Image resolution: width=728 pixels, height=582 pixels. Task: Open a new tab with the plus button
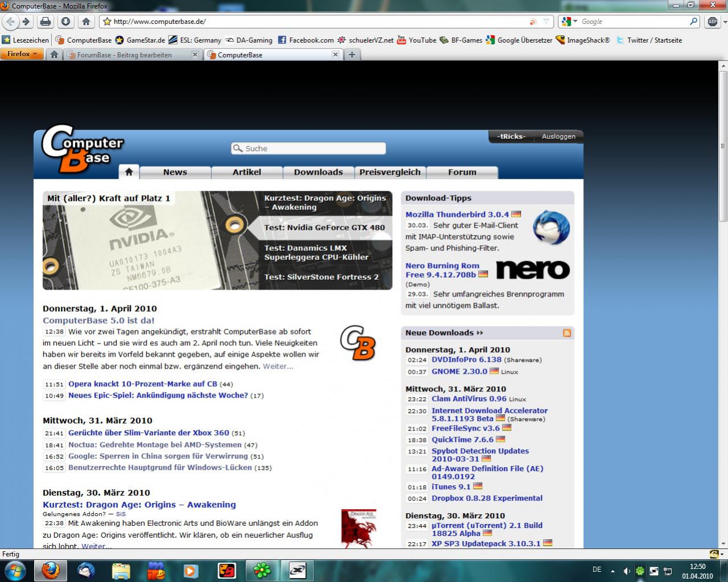[x=352, y=55]
